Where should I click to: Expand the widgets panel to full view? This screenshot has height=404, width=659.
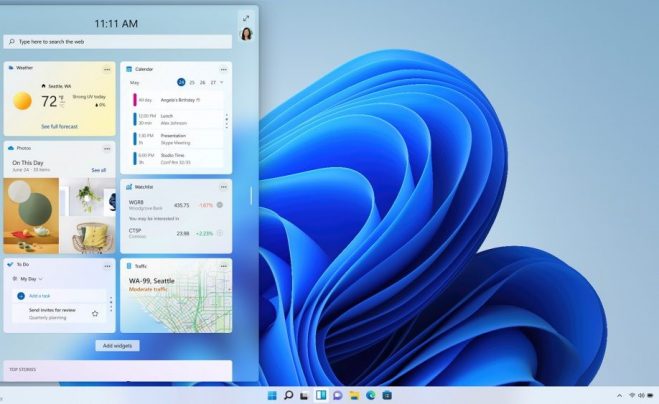click(246, 18)
